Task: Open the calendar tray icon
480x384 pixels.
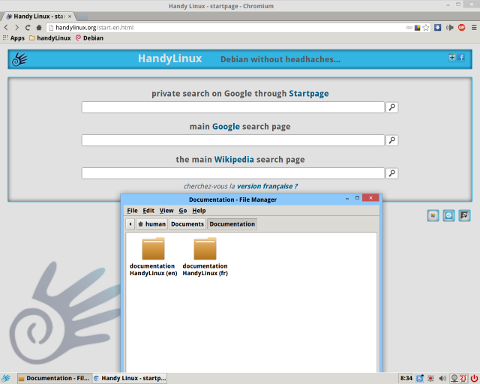Action: (463, 378)
